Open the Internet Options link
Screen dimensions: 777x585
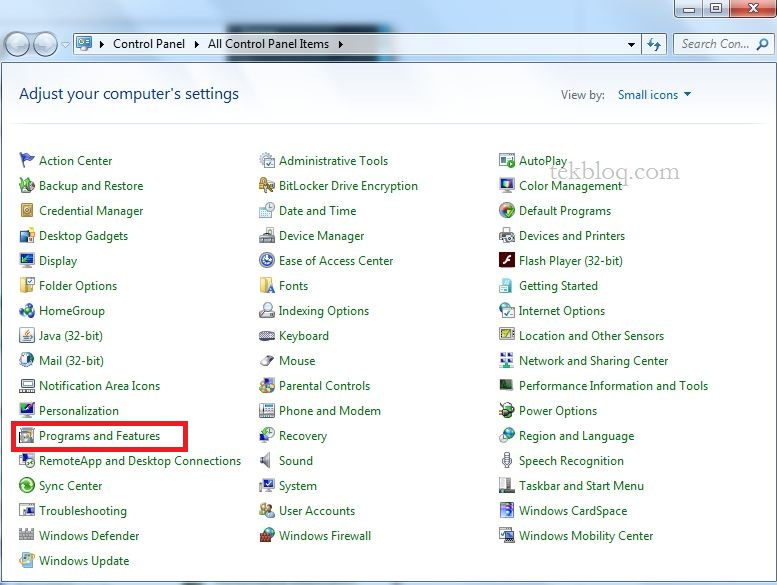(x=561, y=311)
